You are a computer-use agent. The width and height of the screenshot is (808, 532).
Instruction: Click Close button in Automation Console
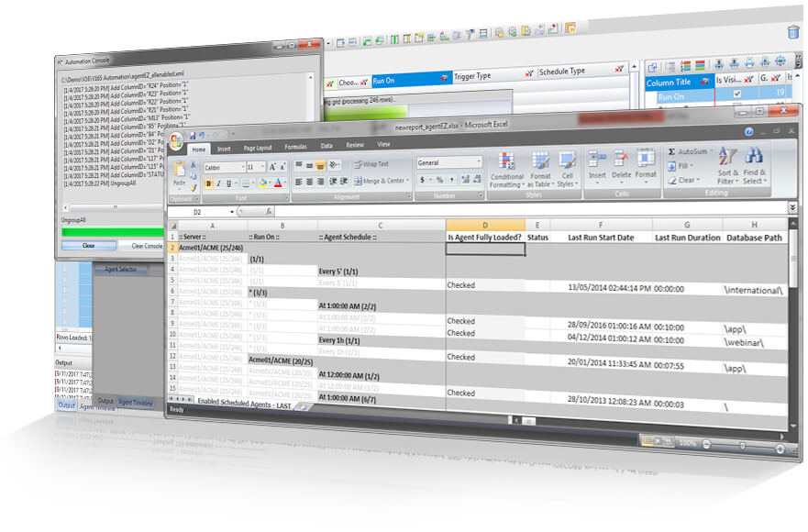click(89, 246)
